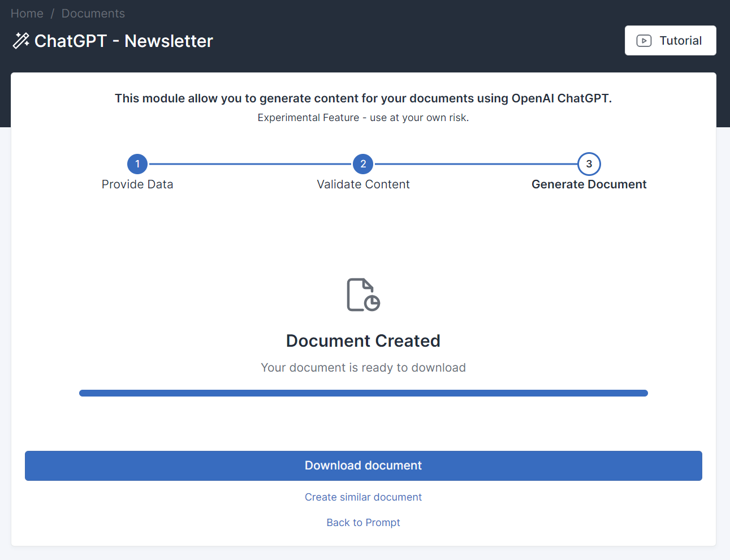
Task: Click the ChatGPT - Newsletter page title
Action: pyautogui.click(x=123, y=41)
